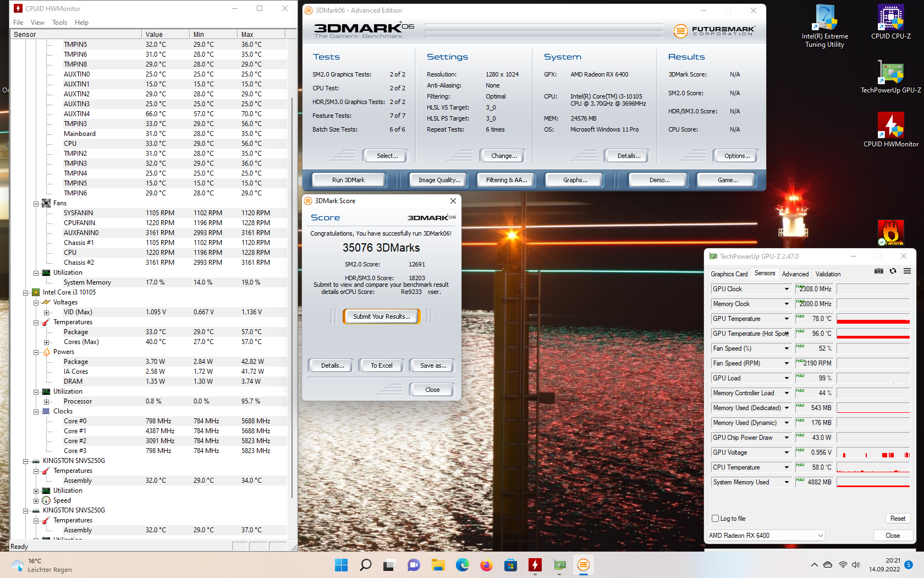Enable the Log to file checkbox
924x578 pixels.
716,519
